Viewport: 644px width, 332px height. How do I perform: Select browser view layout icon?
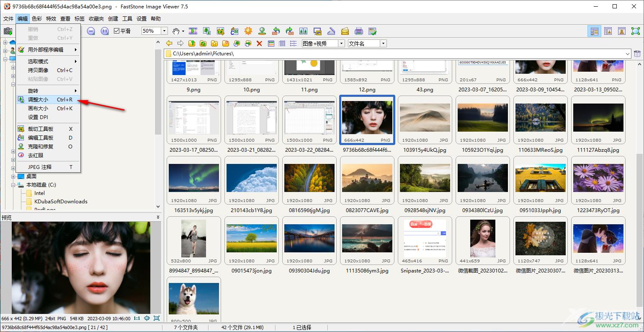[594, 31]
